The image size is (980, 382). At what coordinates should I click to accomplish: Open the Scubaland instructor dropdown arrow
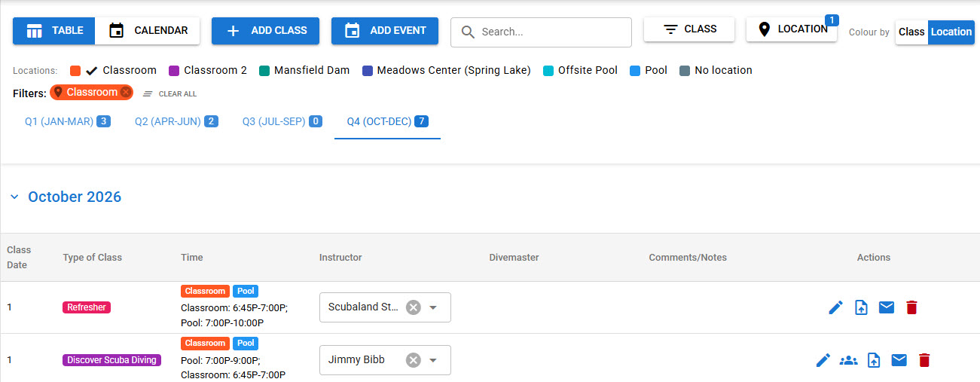tap(433, 307)
